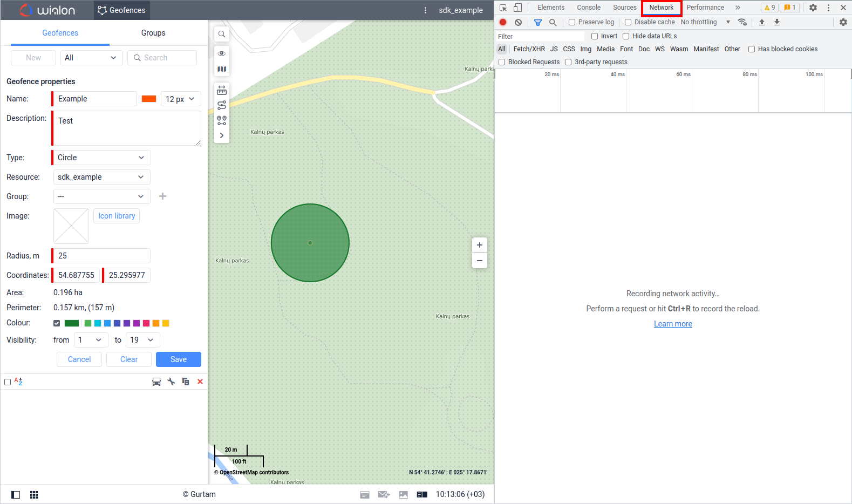Select the map distance measuring tool
Screen dimensions: 852x504
tap(222, 90)
